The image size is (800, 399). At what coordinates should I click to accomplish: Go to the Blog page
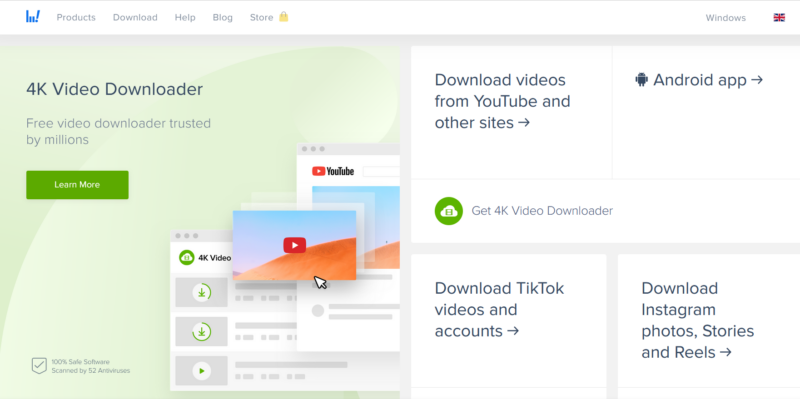[222, 17]
